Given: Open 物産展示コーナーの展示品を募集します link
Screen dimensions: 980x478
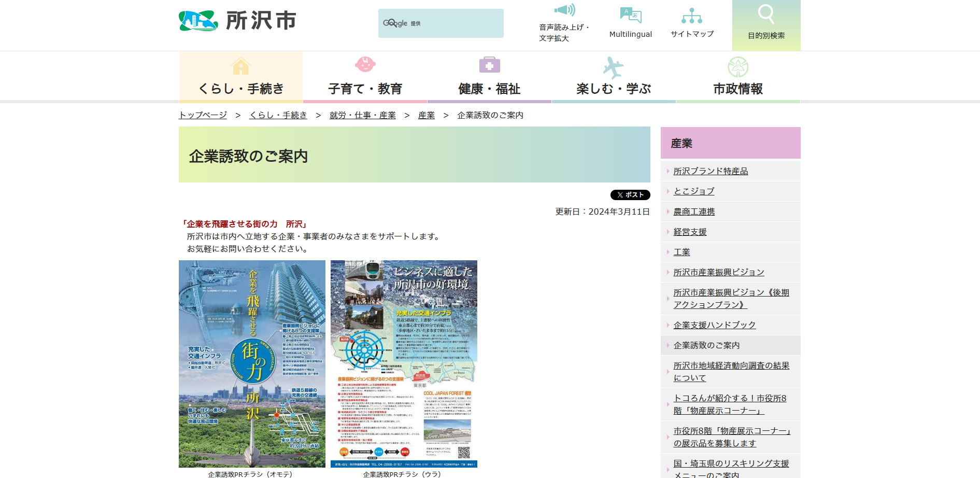Looking at the screenshot, I should pyautogui.click(x=732, y=437).
